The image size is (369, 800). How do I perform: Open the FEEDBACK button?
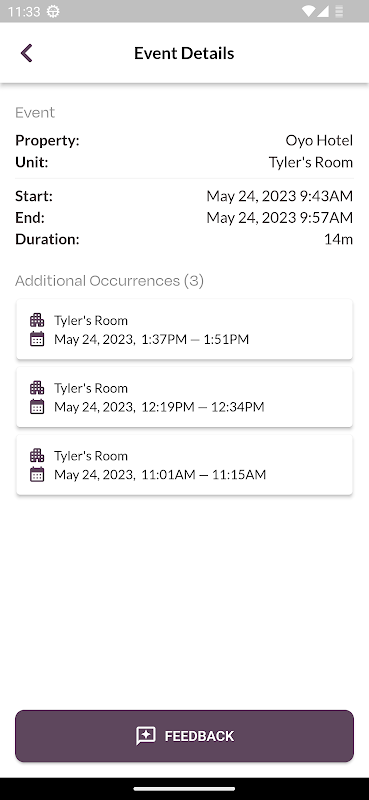click(x=184, y=736)
